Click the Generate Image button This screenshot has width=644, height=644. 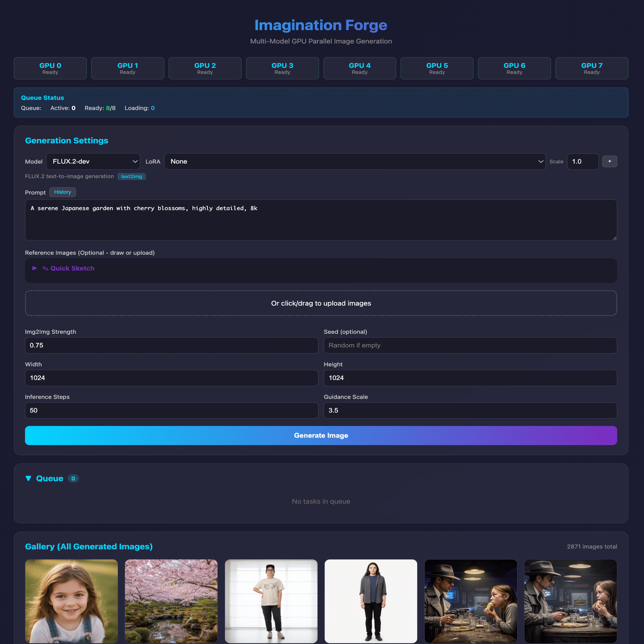pos(321,435)
